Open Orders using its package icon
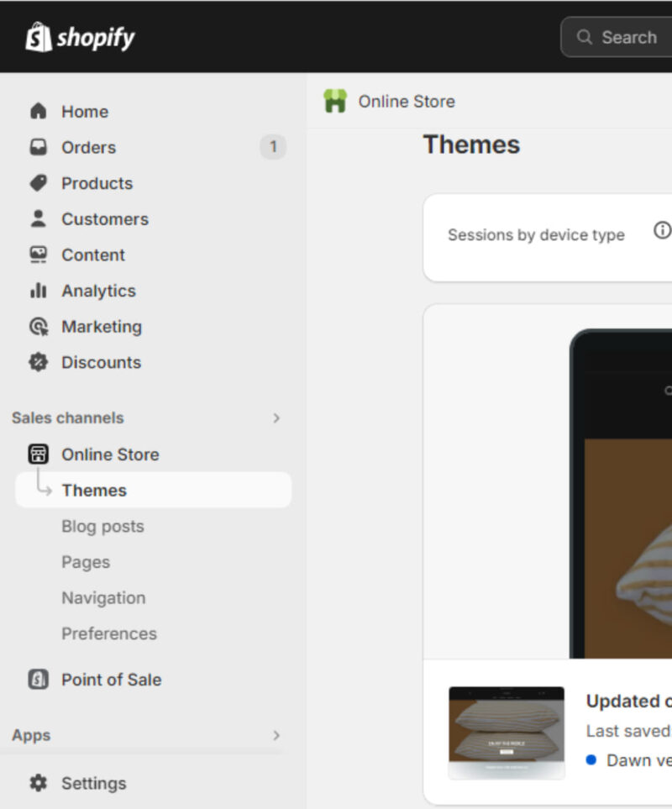 click(x=37, y=147)
